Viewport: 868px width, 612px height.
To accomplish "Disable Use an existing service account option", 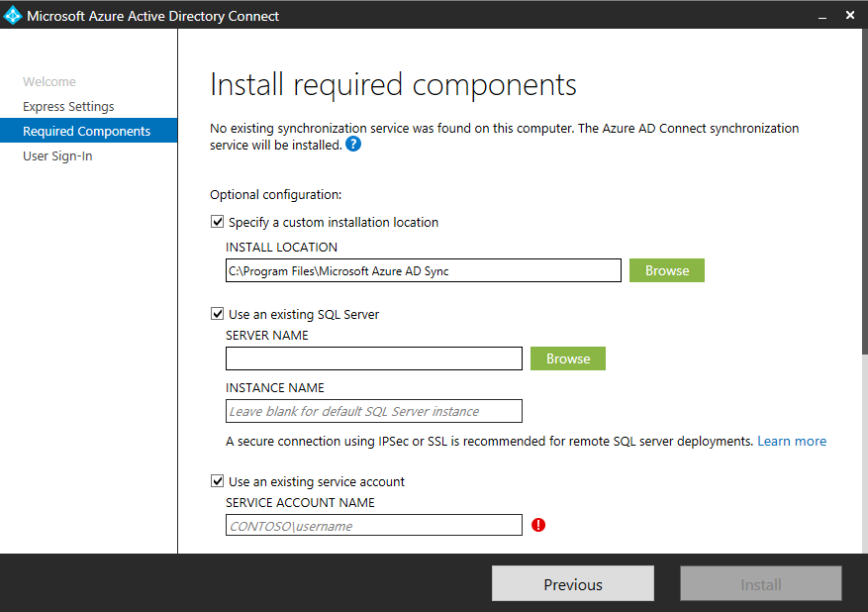I will 218,482.
